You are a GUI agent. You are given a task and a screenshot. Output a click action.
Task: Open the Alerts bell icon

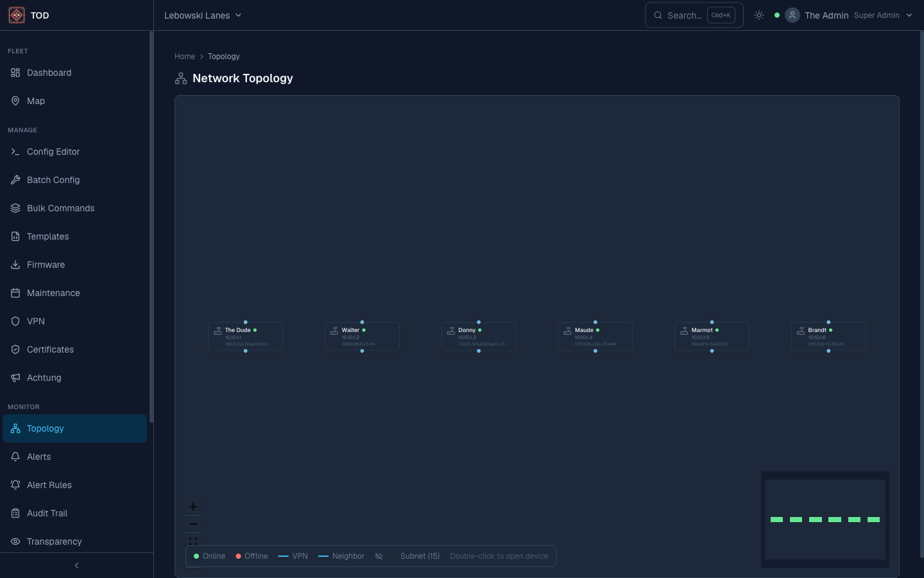pos(15,457)
